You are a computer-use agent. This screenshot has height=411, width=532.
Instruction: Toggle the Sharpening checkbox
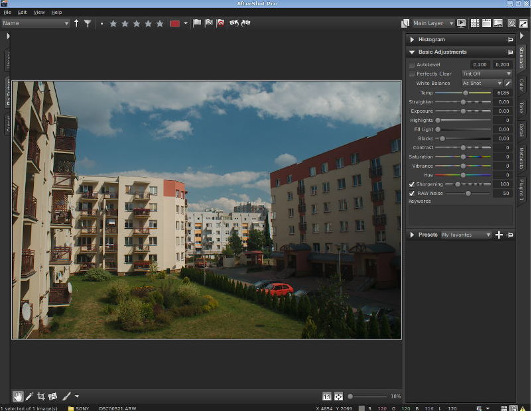[412, 184]
